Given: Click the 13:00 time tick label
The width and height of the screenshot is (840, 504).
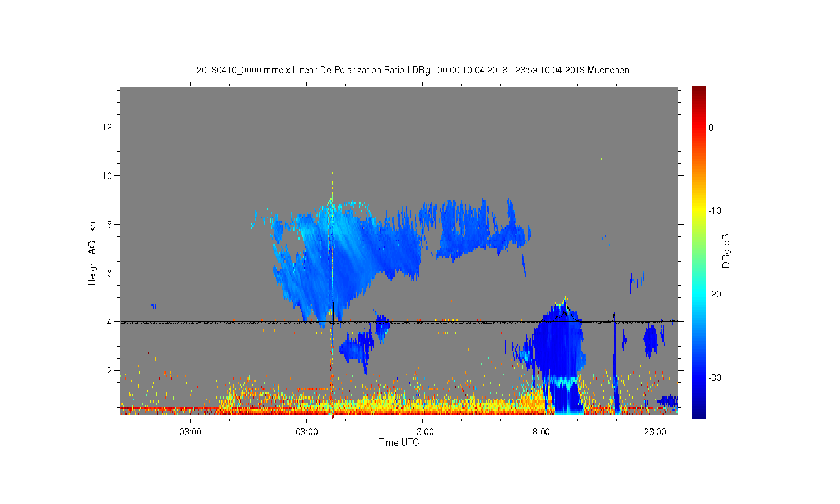Looking at the screenshot, I should pyautogui.click(x=423, y=432).
